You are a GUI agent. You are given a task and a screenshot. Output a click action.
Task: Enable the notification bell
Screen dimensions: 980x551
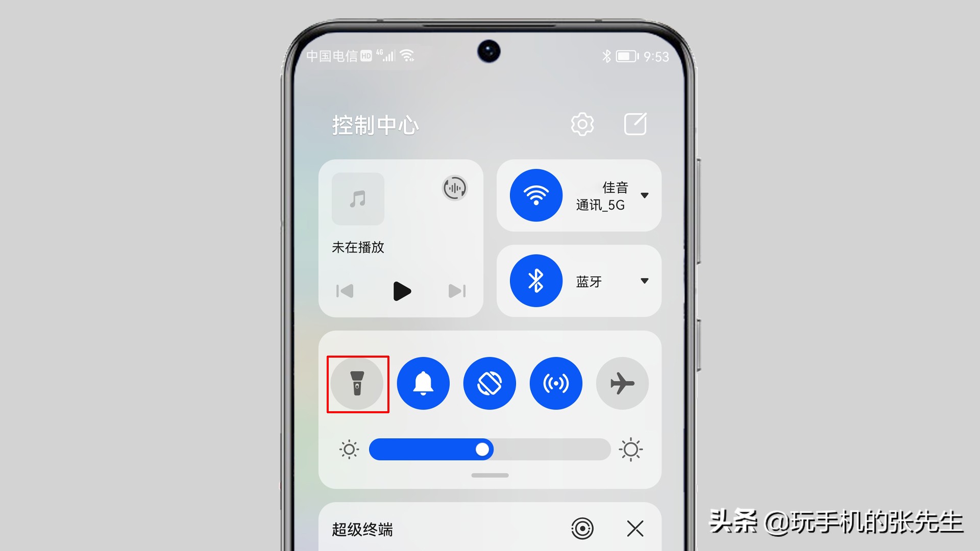point(423,383)
